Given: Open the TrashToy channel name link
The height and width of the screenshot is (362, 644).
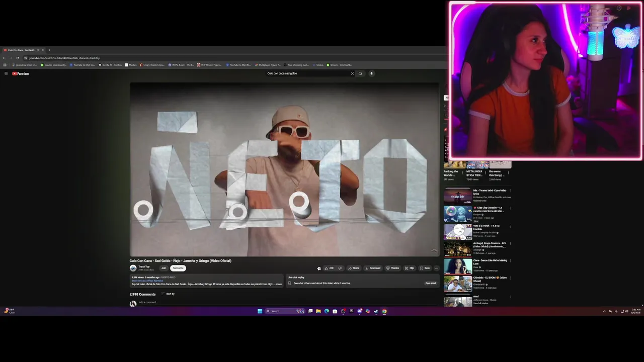Looking at the screenshot, I should click(144, 266).
